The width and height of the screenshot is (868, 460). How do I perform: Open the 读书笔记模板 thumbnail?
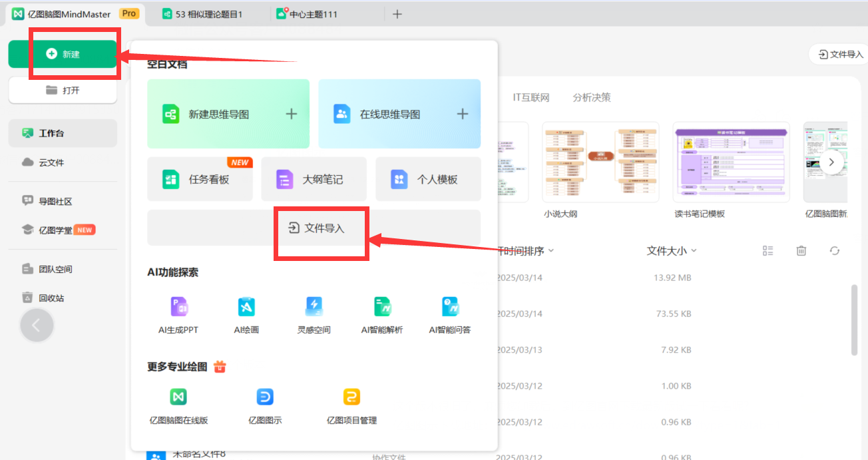[x=731, y=162]
